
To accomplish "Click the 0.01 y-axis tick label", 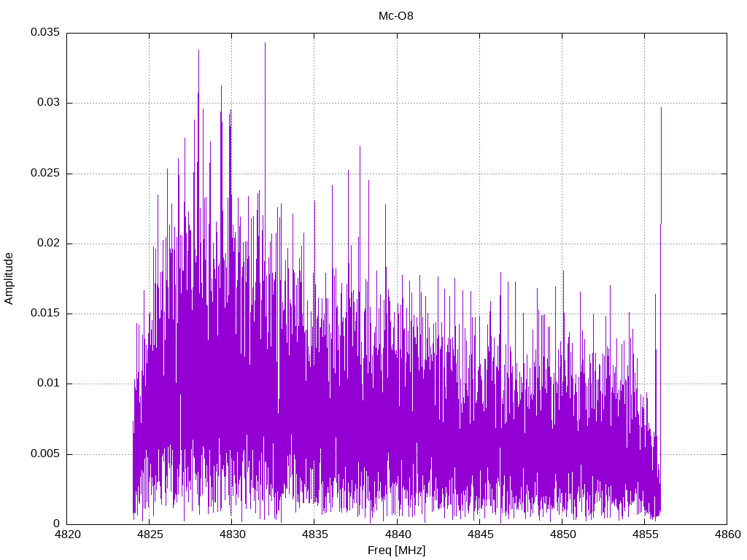I will pyautogui.click(x=48, y=383).
